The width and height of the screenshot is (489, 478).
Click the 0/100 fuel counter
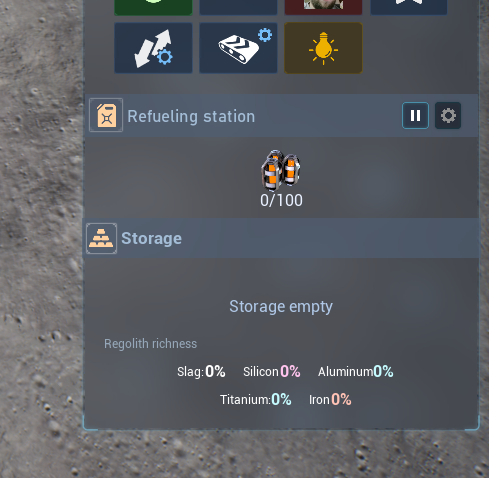281,200
